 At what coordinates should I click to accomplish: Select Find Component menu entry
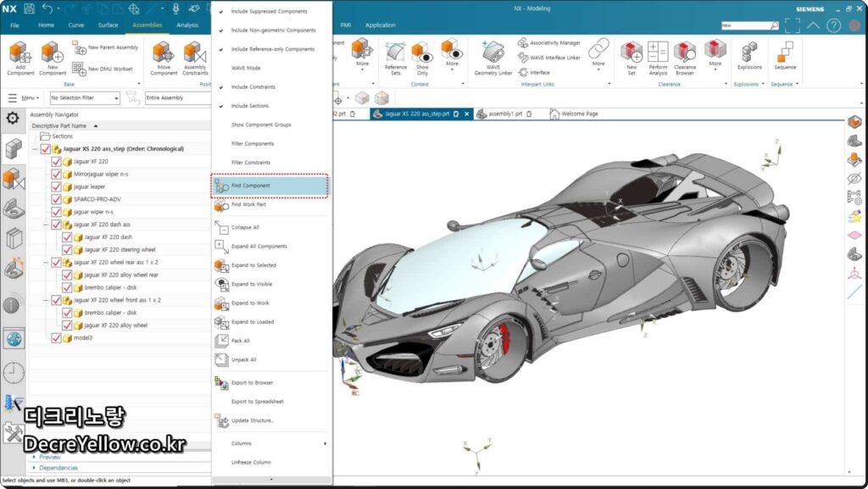(270, 186)
